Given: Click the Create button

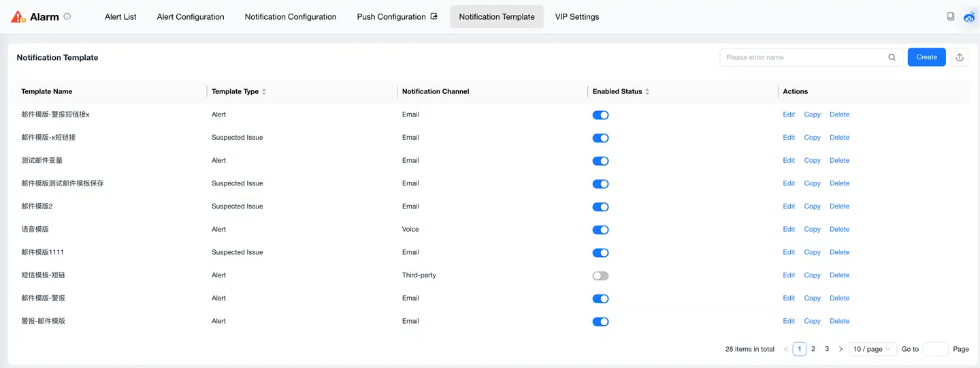Looking at the screenshot, I should [x=927, y=57].
